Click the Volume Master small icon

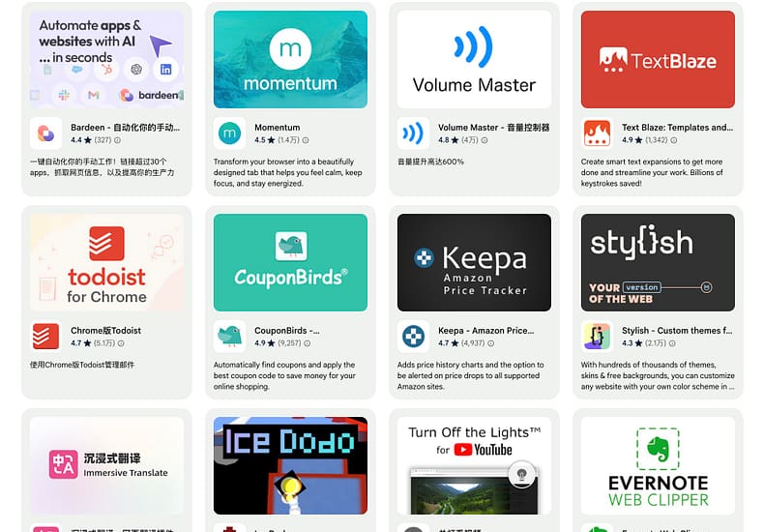413,133
